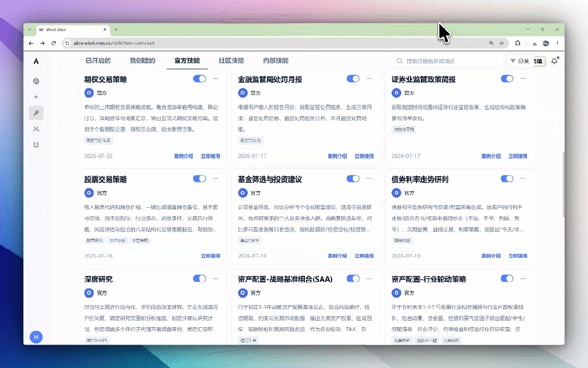The width and height of the screenshot is (588, 368).
Task: Toggle off 基金筛选与投资建议 skill
Action: click(353, 178)
